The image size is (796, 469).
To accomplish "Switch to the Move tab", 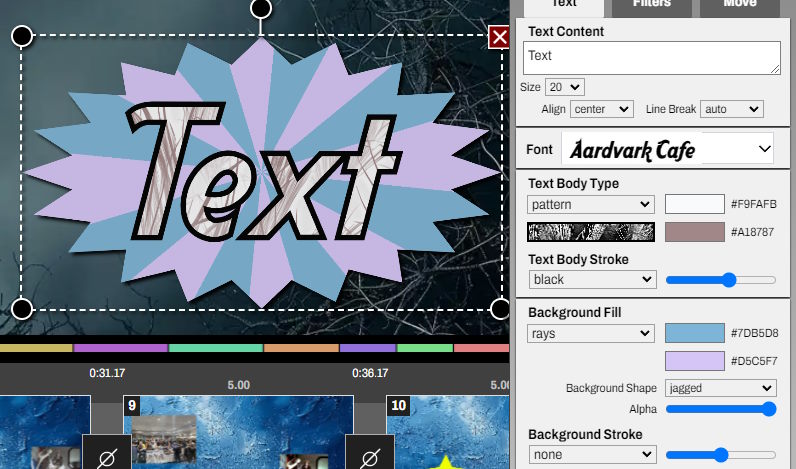I will pyautogui.click(x=739, y=5).
